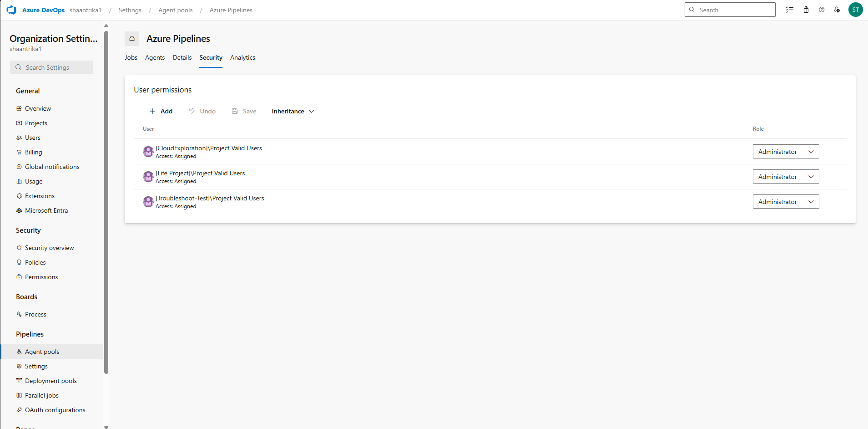Click the Azure DevOps logo icon
Screen dimensions: 868x429
(11, 10)
